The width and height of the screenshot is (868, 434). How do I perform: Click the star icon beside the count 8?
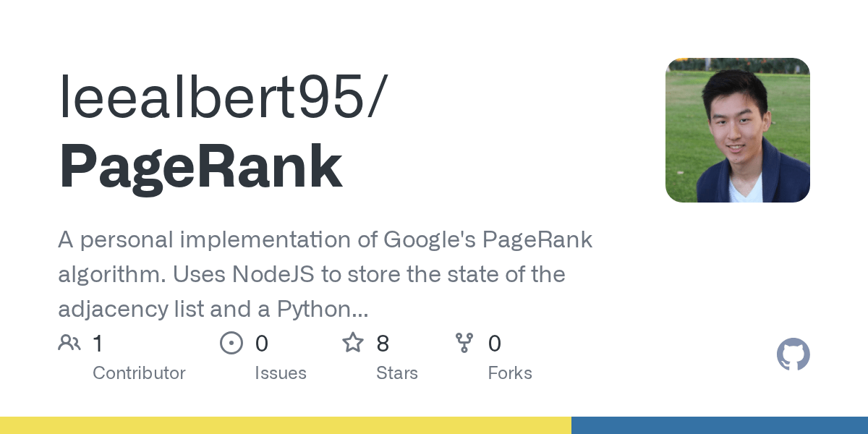point(353,342)
